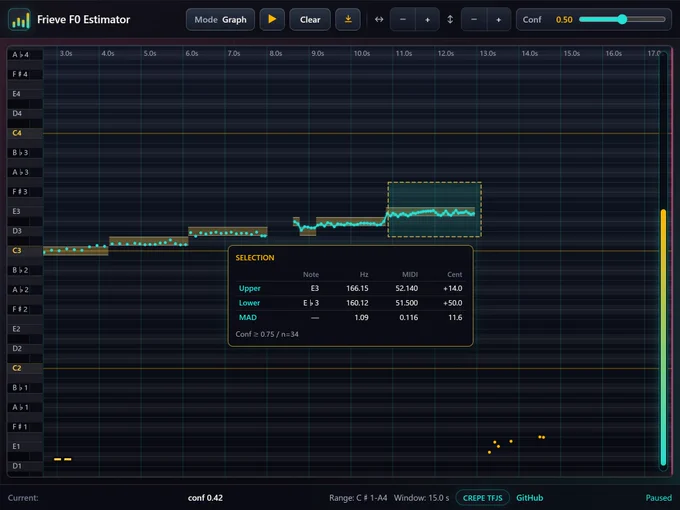
Task: Click the 9.0s timeline marker
Action: coord(317,53)
